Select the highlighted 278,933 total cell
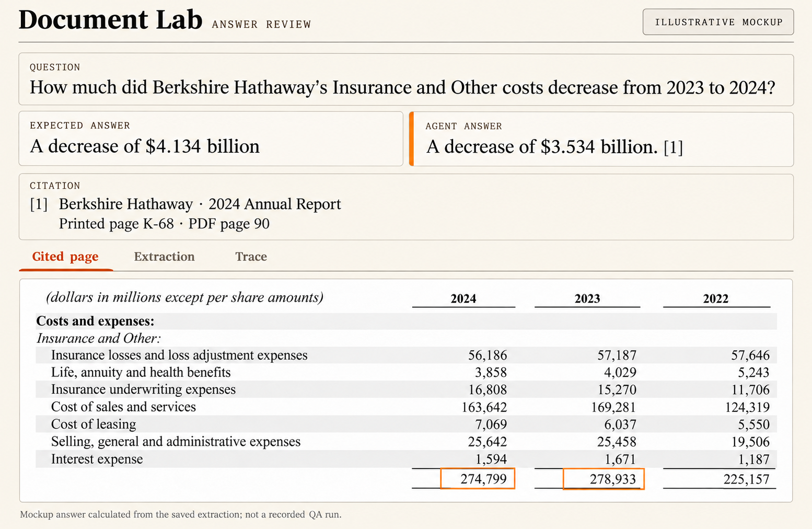 click(604, 478)
